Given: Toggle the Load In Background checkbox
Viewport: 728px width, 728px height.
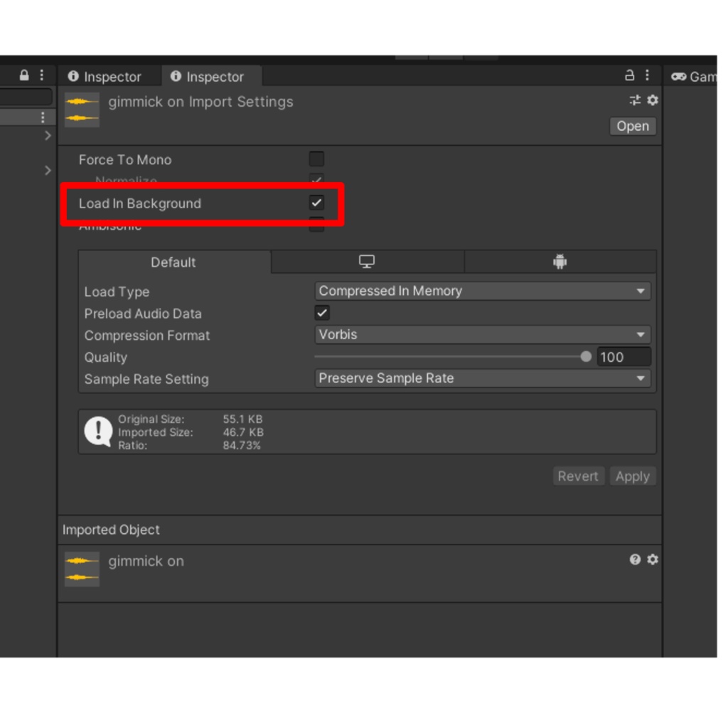Looking at the screenshot, I should [x=316, y=203].
